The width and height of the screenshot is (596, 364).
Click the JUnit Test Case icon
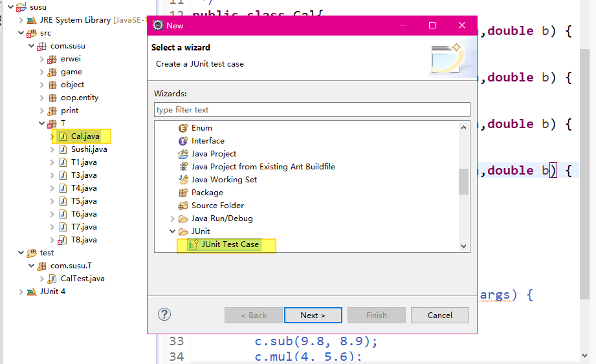coord(193,244)
